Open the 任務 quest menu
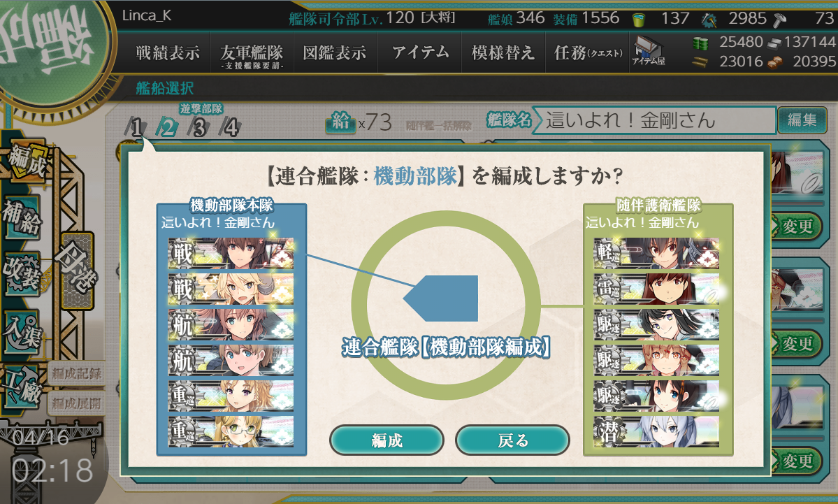 [587, 52]
